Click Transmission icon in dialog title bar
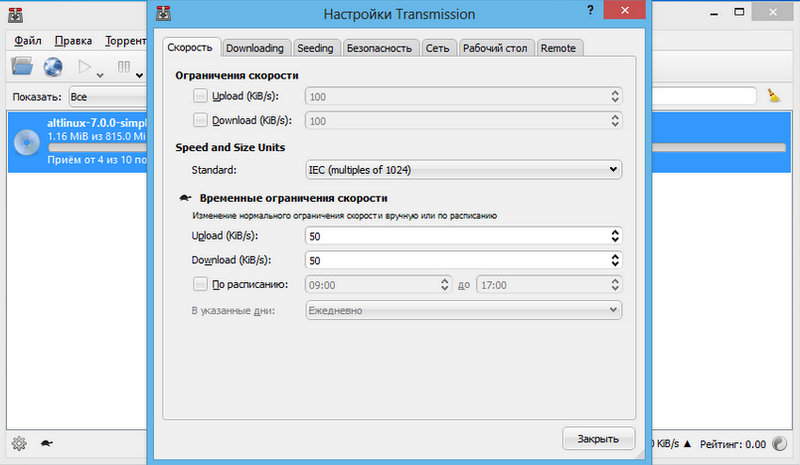This screenshot has height=465, width=800. (x=163, y=13)
